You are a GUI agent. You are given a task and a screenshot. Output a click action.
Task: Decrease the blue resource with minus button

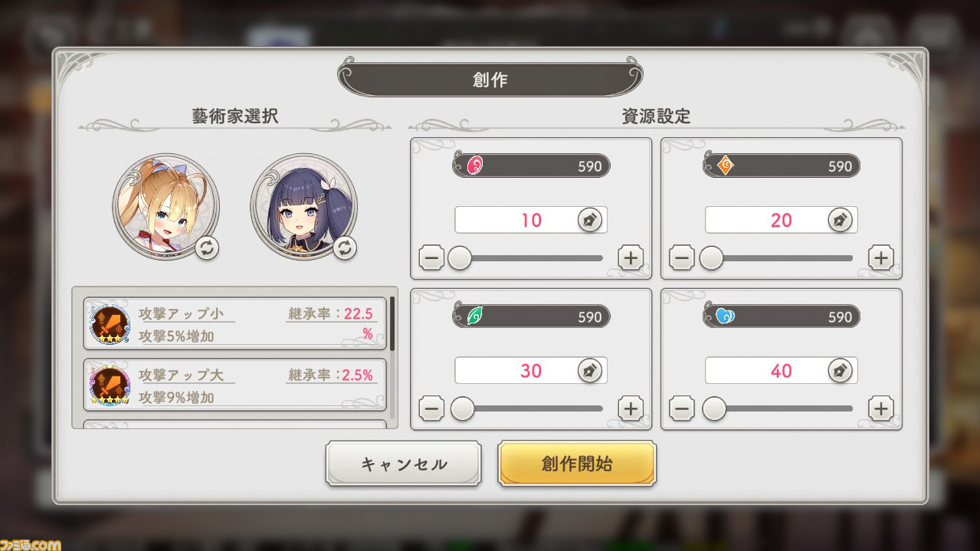pyautogui.click(x=682, y=408)
